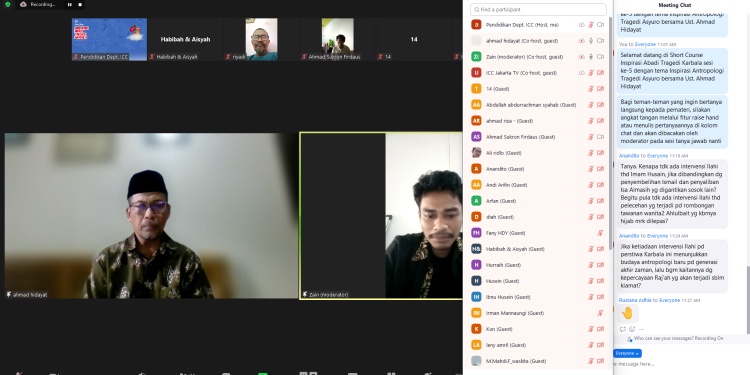Open more options ellipsis under hand emoji
This screenshot has width=750, height=375.
click(641, 329)
